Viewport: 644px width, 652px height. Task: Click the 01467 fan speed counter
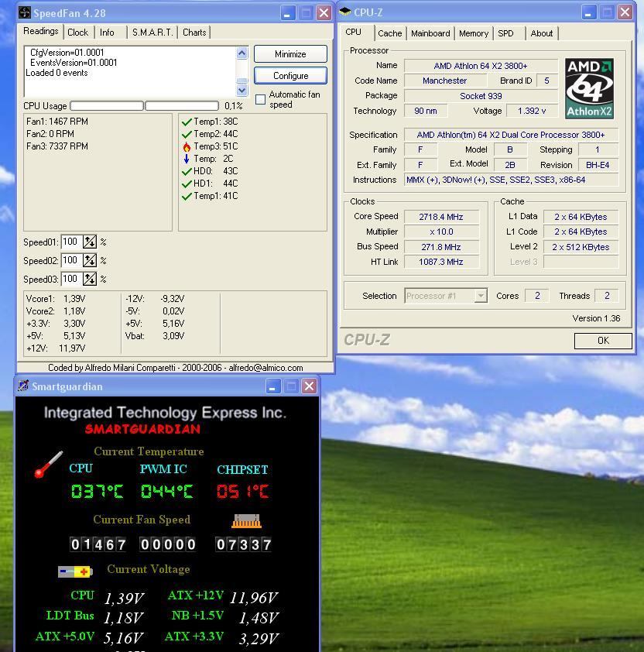pos(98,544)
